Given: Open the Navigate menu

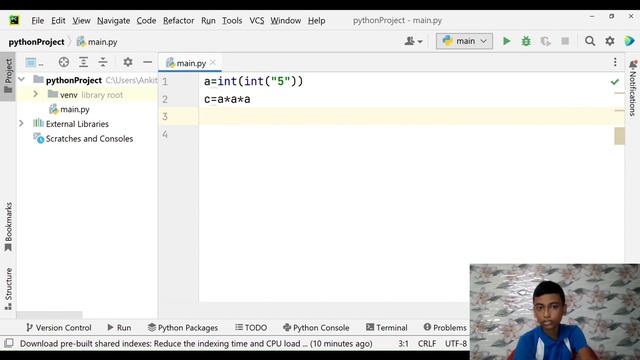Looking at the screenshot, I should click(113, 20).
